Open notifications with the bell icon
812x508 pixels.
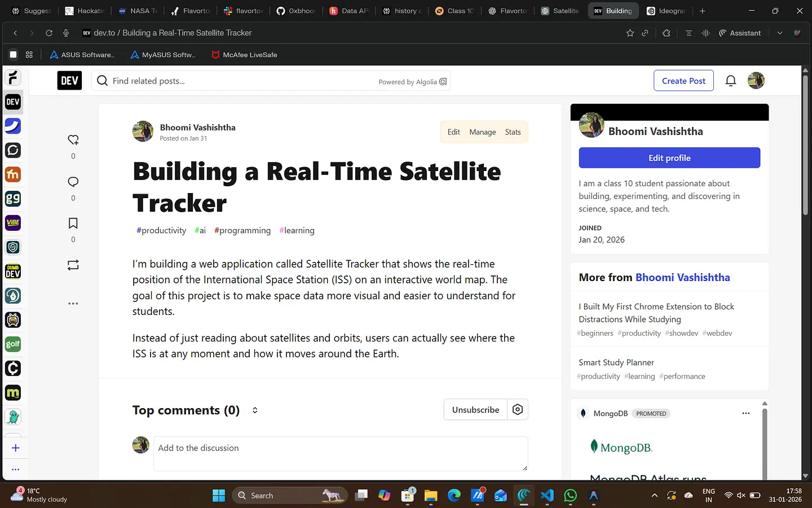[731, 80]
